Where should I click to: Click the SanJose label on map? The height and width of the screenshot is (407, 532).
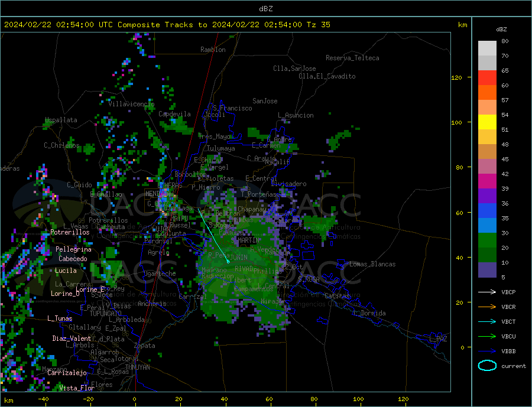pos(265,101)
